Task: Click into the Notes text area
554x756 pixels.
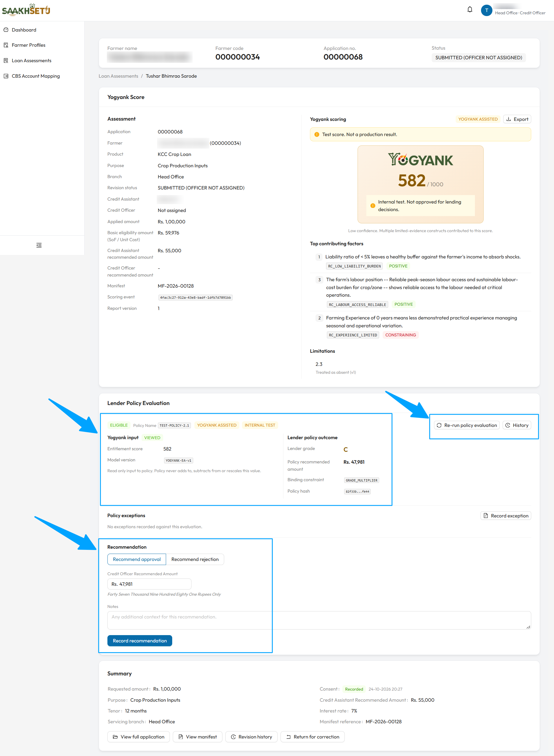Action: pos(319,620)
